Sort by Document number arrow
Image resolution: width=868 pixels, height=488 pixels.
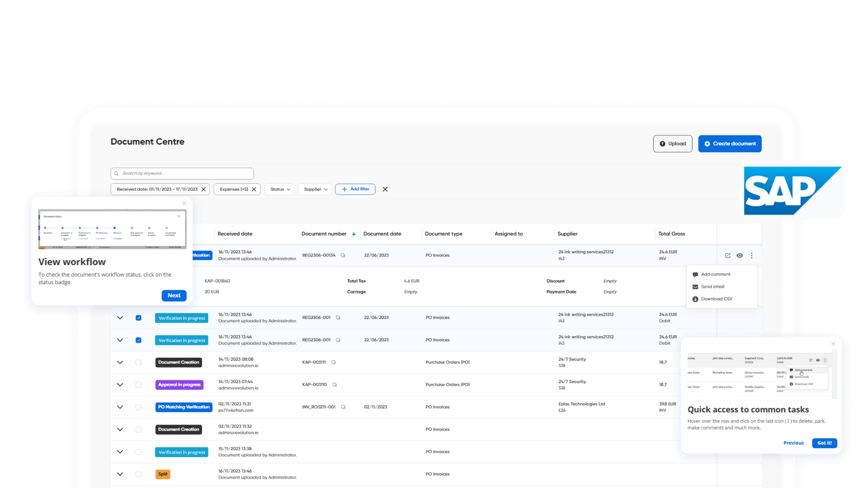354,234
